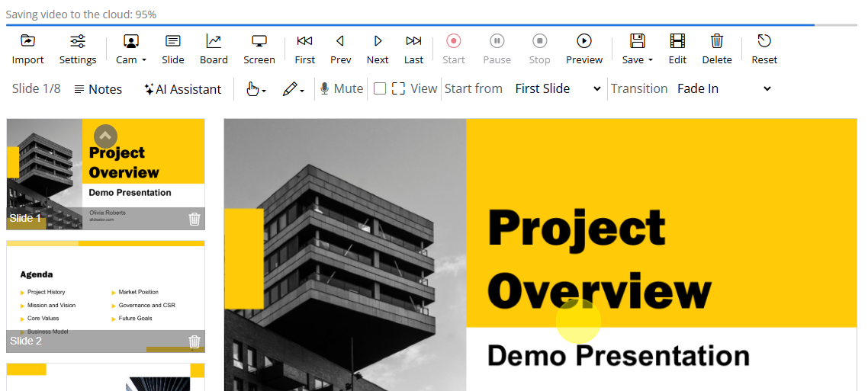
Task: Click the Delete trash can toolbar icon
Action: coord(717,41)
